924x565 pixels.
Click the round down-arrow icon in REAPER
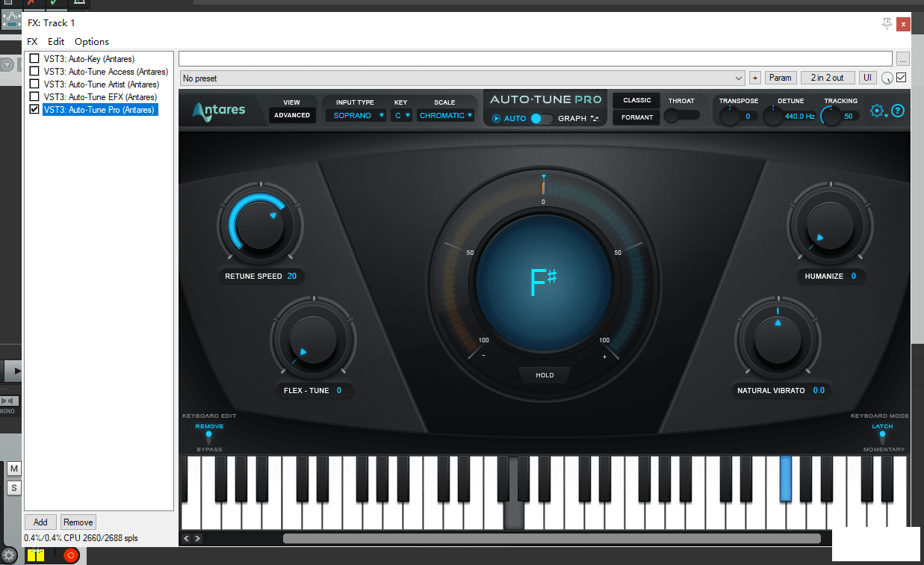(x=8, y=65)
